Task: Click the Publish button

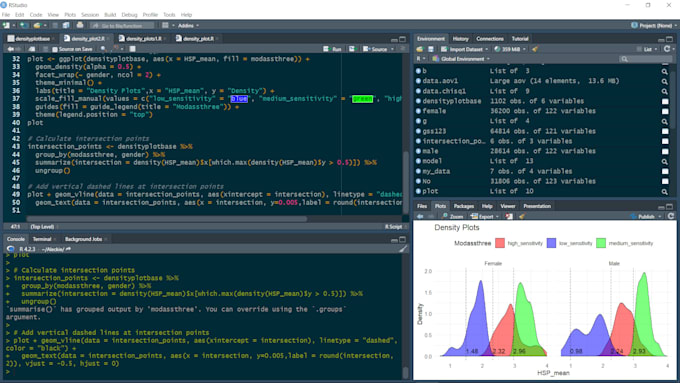Action: (x=643, y=216)
